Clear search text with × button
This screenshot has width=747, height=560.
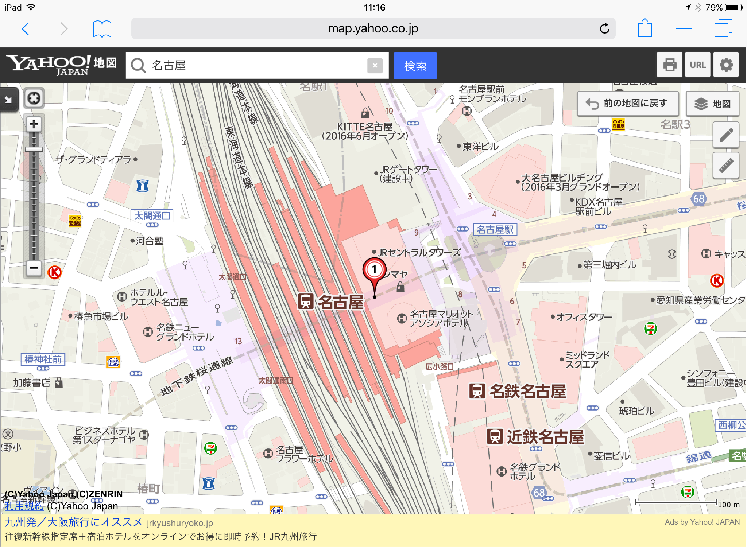pyautogui.click(x=375, y=66)
